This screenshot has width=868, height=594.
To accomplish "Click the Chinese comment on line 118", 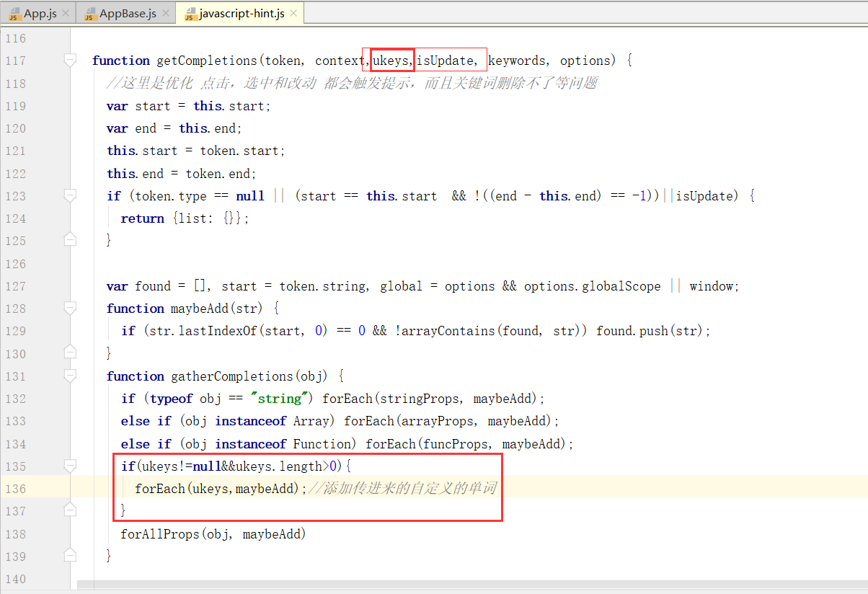I will pos(352,83).
